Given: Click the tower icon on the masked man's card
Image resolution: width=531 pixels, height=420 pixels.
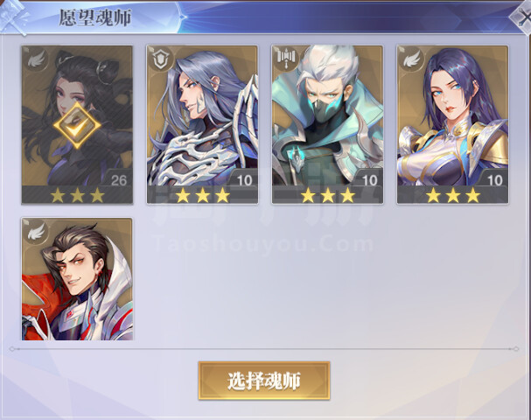Looking at the screenshot, I should (286, 58).
